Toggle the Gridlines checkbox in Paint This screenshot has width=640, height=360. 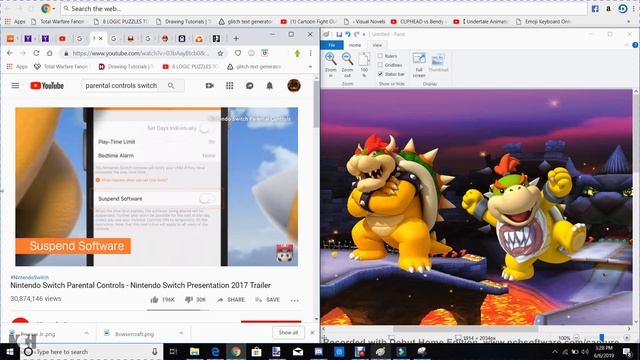point(380,65)
